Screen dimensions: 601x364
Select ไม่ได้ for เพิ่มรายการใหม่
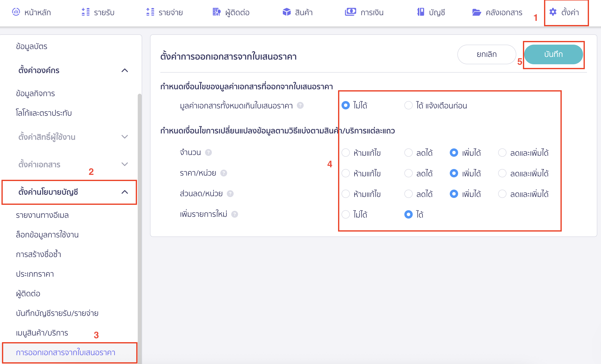coord(346,214)
